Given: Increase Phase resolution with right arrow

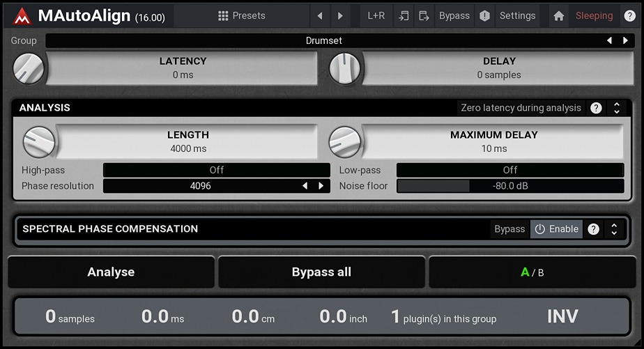Looking at the screenshot, I should pos(321,186).
